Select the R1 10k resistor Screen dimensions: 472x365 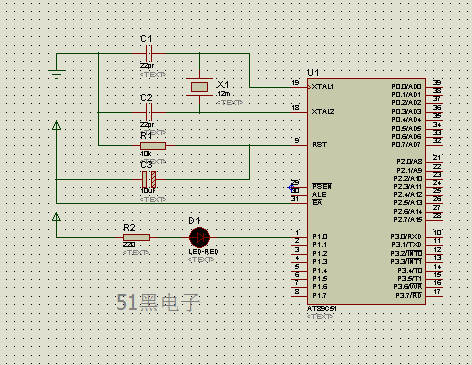tap(153, 146)
